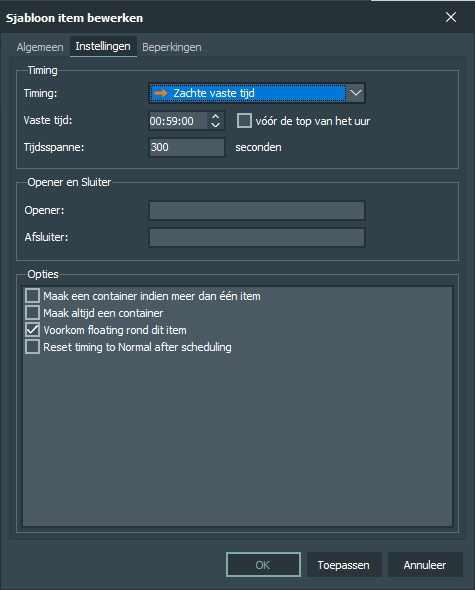Open the Zachte vaste tijd combo box
475x590 pixels.
257,93
